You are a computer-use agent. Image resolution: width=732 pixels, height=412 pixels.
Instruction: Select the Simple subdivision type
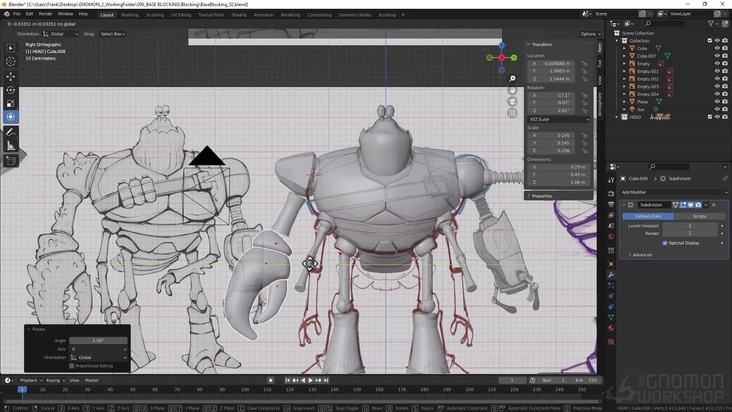tap(699, 216)
